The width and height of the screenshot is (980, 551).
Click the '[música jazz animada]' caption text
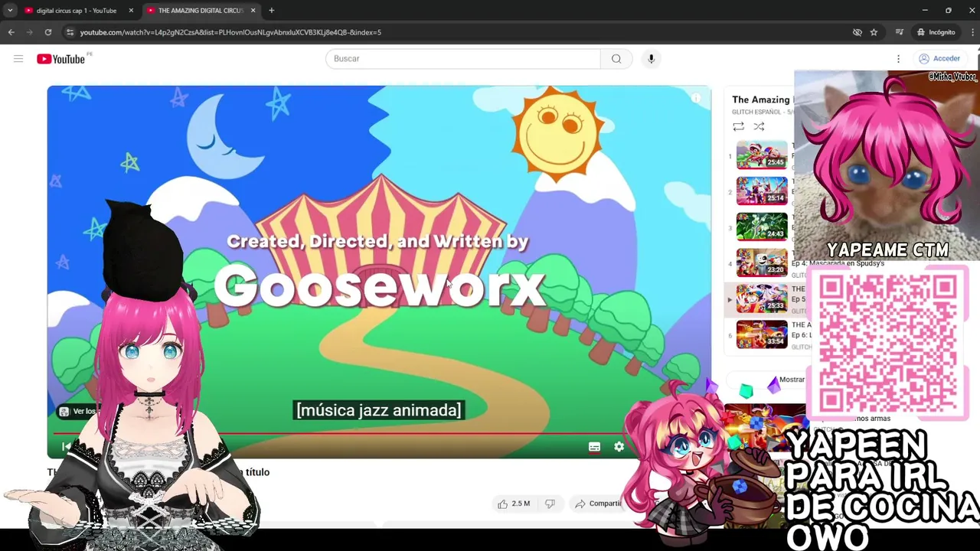pos(379,410)
